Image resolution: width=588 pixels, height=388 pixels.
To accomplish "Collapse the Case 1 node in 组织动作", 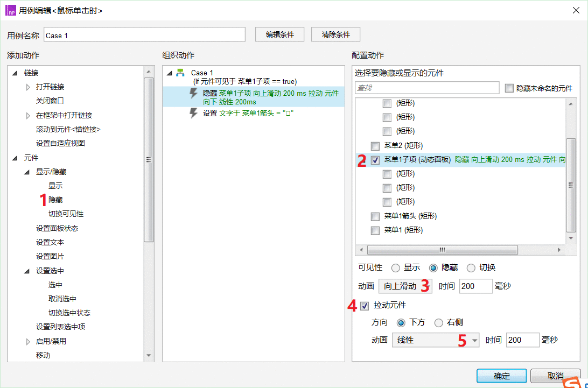I will [170, 73].
